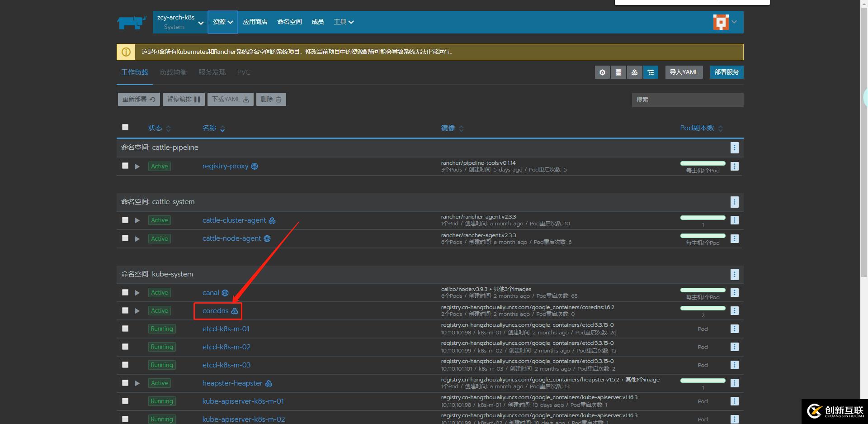Click the workload type icon next to cattle-cluster-agent
868x424 pixels.
click(x=272, y=220)
